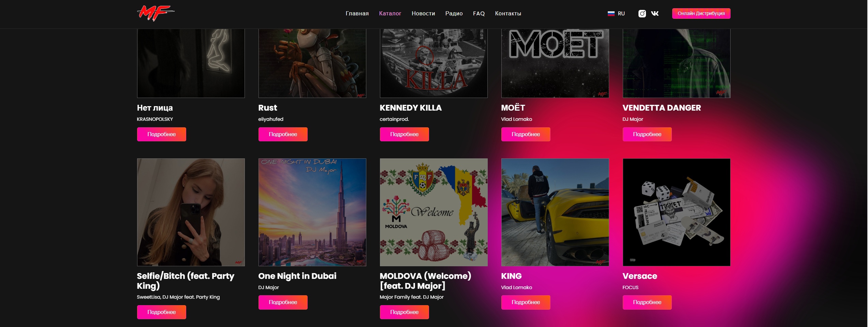Open the Versace cover artwork

point(676,212)
